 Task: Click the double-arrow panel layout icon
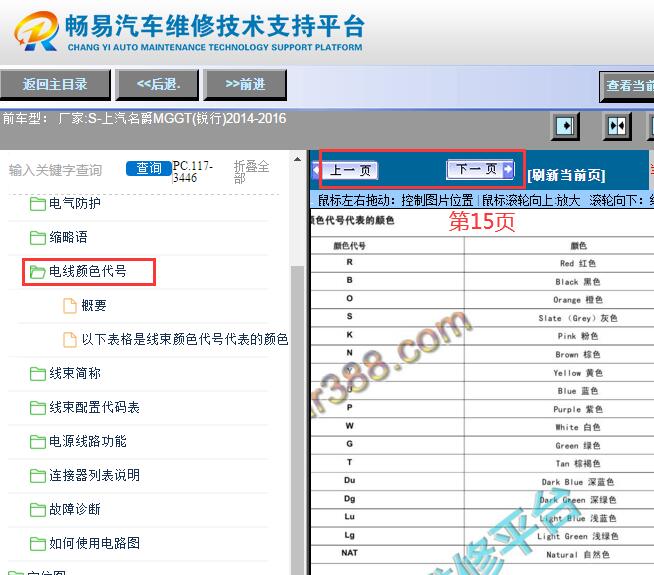pyautogui.click(x=617, y=126)
